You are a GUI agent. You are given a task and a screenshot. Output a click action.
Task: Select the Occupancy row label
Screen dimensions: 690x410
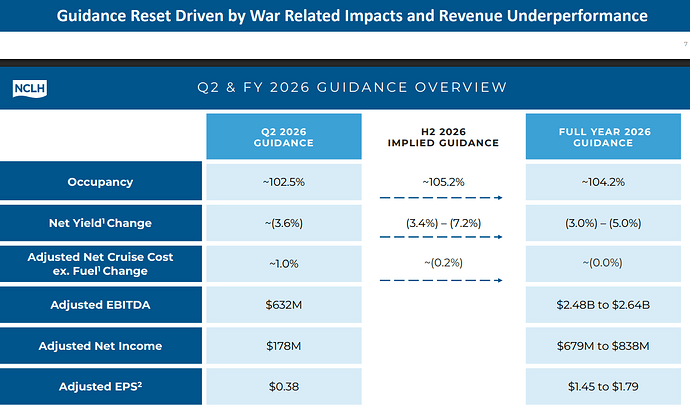(x=101, y=182)
